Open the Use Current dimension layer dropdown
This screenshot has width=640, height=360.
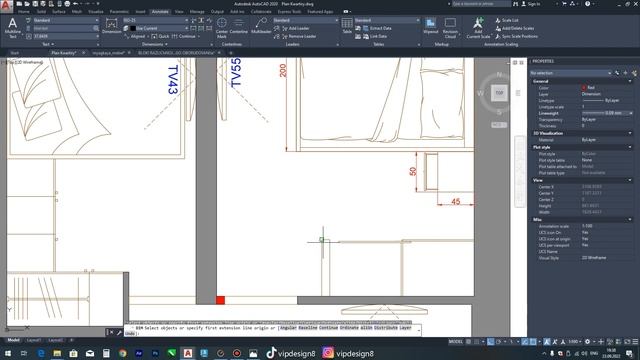click(x=159, y=28)
